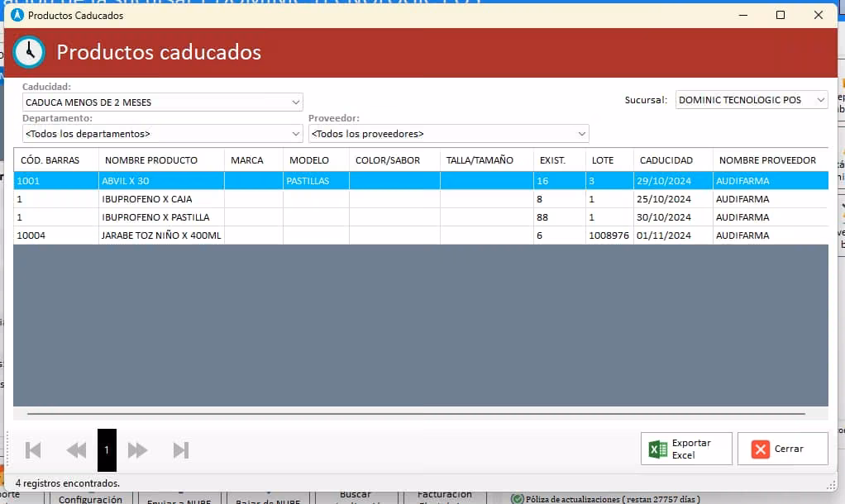Sort by CADUCIDAD column header
845x504 pixels.
(x=673, y=160)
